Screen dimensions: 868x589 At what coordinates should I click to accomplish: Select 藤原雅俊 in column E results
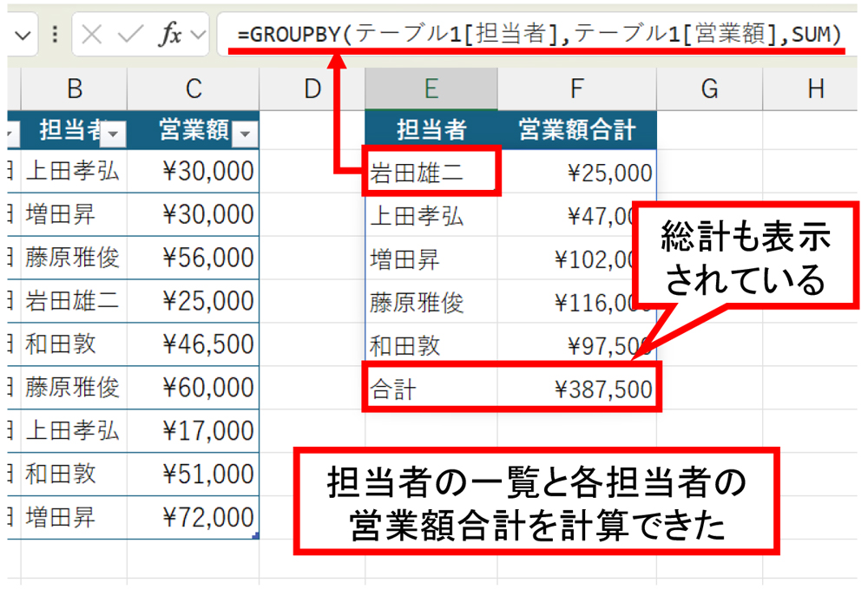point(431,301)
